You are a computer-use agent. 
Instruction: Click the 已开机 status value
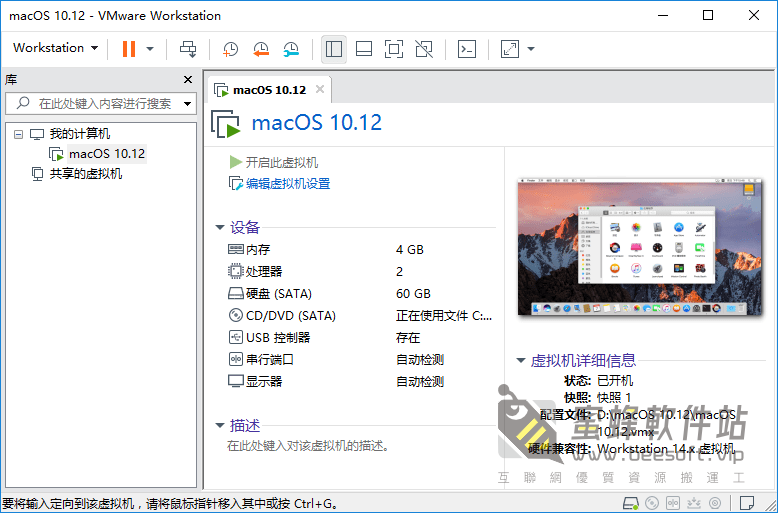(x=615, y=381)
